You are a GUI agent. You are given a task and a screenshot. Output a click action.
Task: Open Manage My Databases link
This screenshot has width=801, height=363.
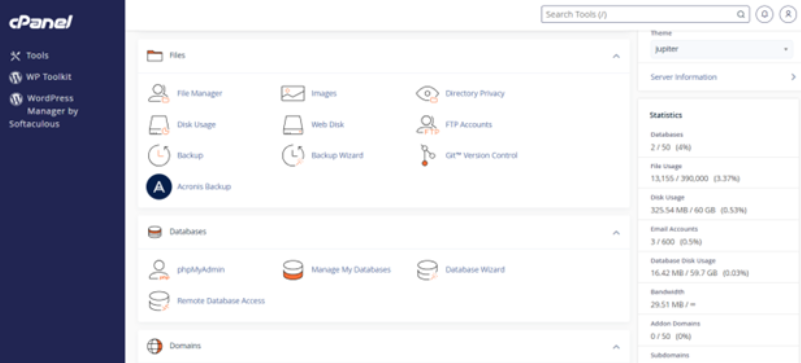coord(351,270)
